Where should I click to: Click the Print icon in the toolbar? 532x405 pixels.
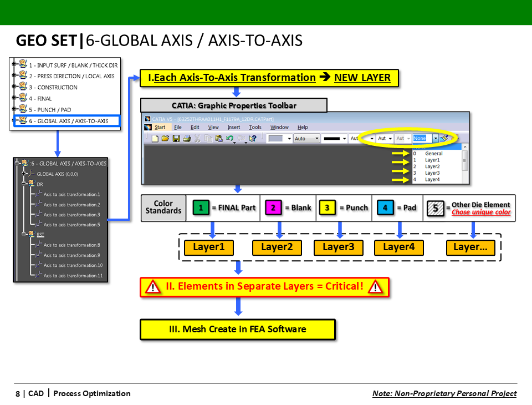click(x=187, y=138)
